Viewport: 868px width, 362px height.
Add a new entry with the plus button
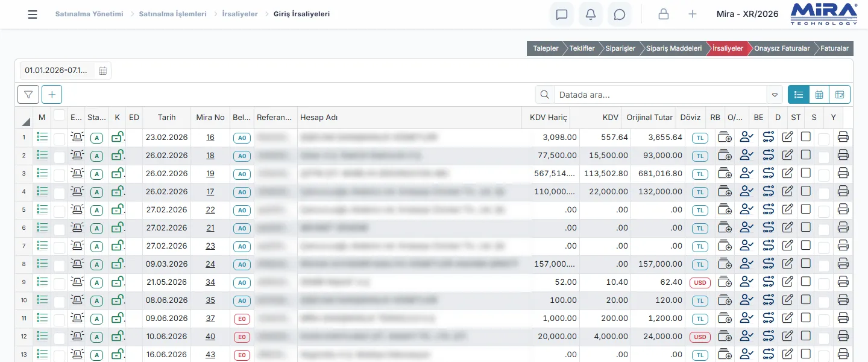tap(52, 95)
